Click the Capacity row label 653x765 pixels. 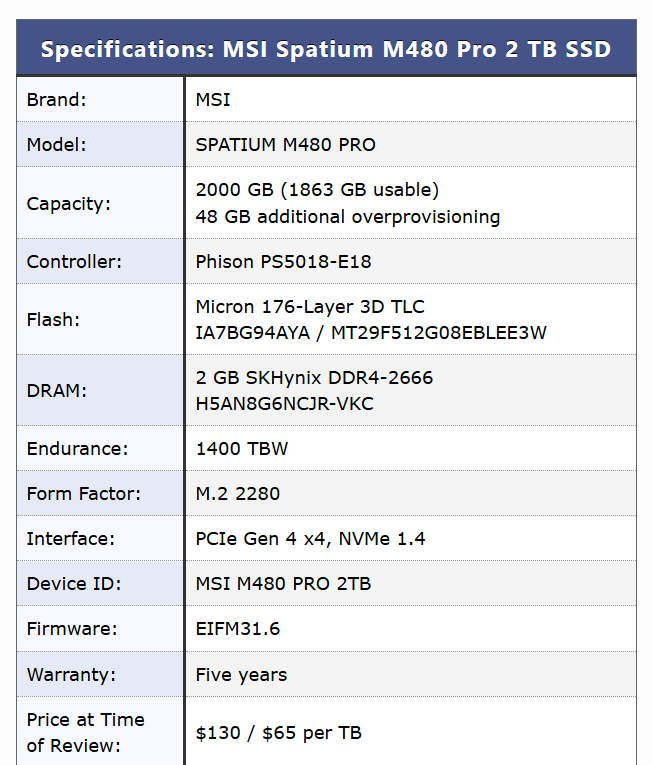pos(69,203)
